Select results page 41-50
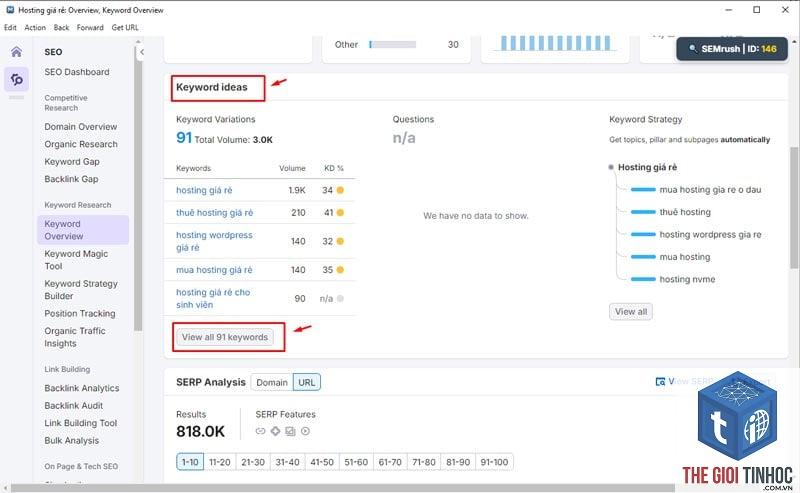800x493 pixels. coord(322,462)
